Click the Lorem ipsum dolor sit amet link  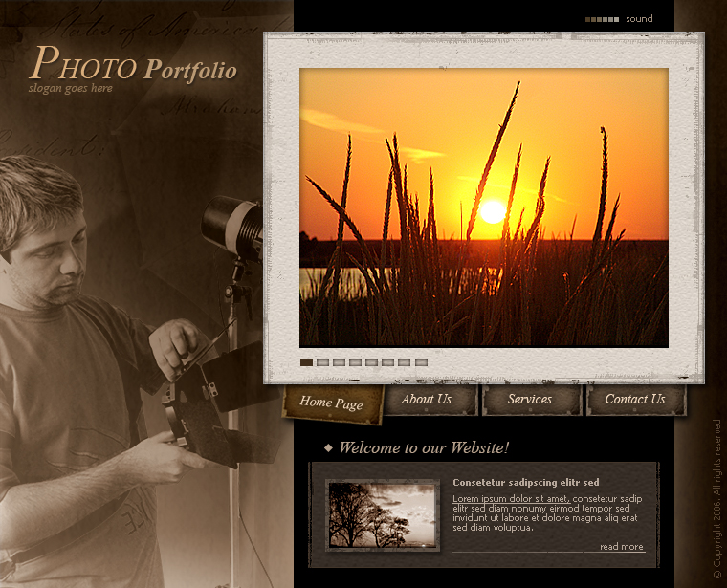(x=512, y=499)
